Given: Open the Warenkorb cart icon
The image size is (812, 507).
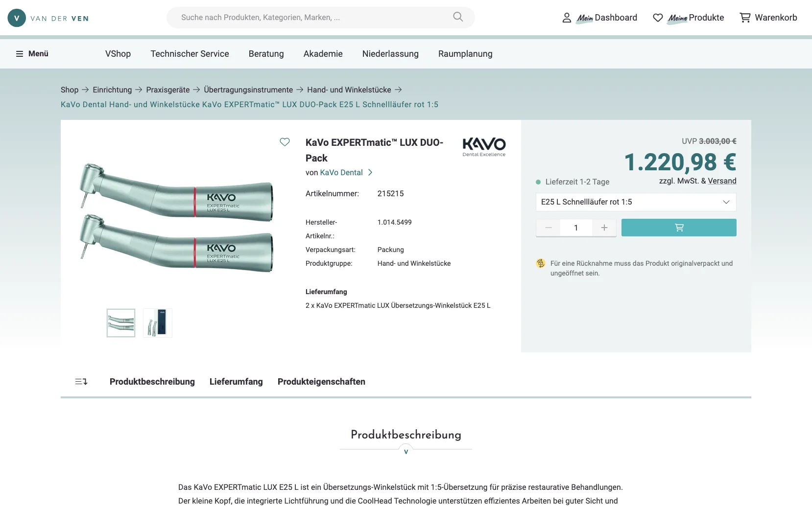Looking at the screenshot, I should click(745, 18).
